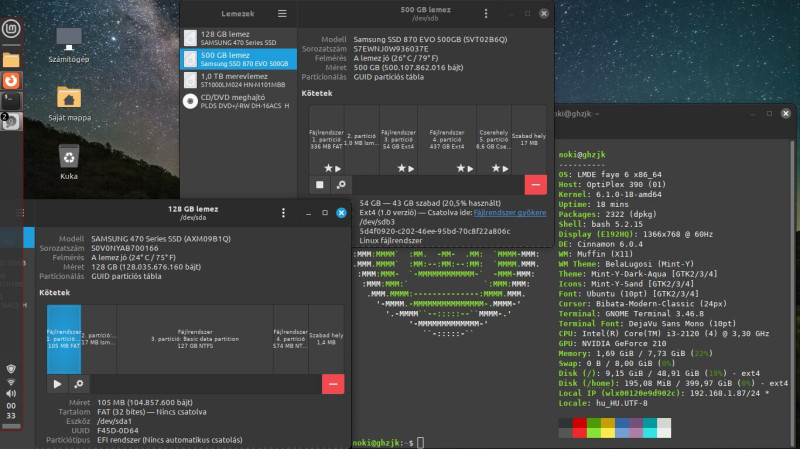Image resolution: width=800 pixels, height=449 pixels.
Task: Open the terminal launcher in the panel
Action: 11,101
